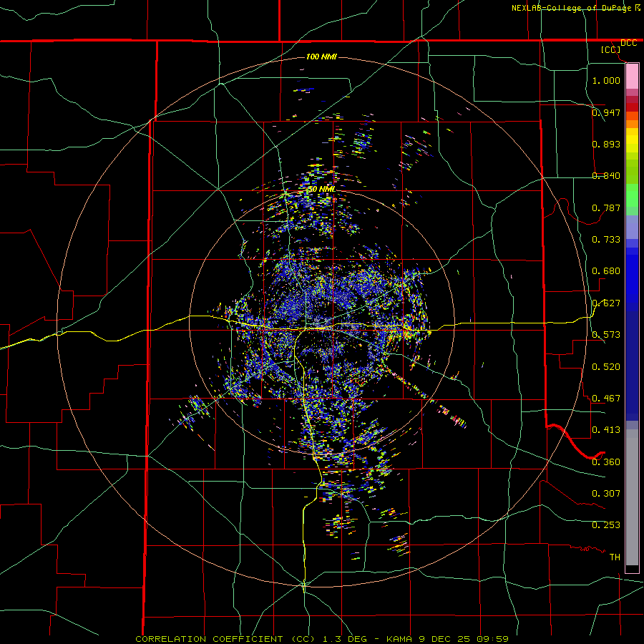Pick the pink segment of the color bar
Viewport: 644px width, 644px height.
tap(632, 76)
